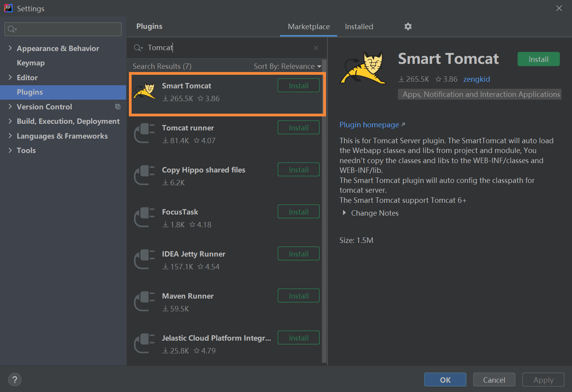
Task: Close the Settings dialog window
Action: [559, 8]
